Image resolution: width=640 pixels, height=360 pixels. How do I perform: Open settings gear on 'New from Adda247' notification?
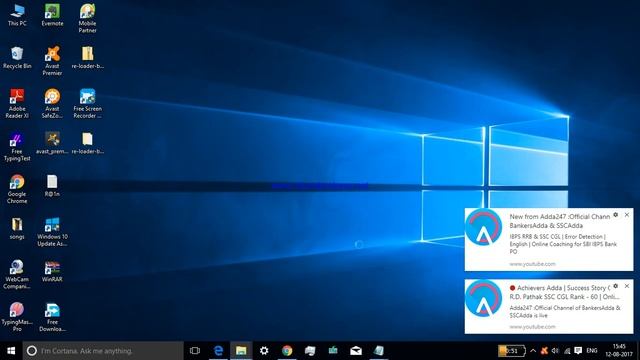coord(616,215)
